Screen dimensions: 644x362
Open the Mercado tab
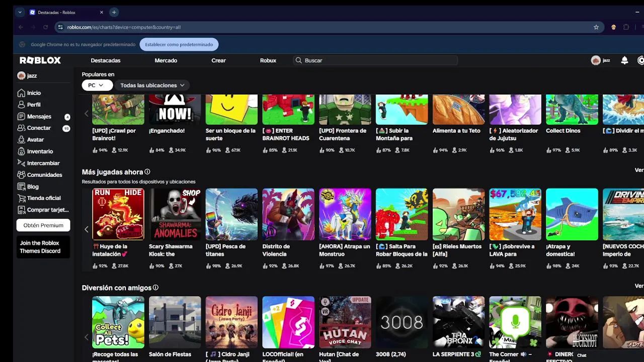pos(166,60)
